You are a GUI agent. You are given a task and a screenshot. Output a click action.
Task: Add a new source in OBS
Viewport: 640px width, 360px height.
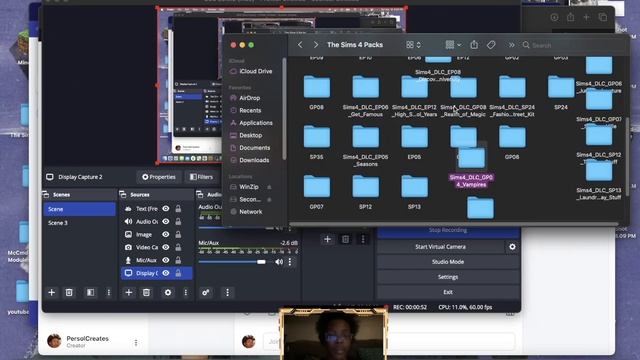point(129,292)
